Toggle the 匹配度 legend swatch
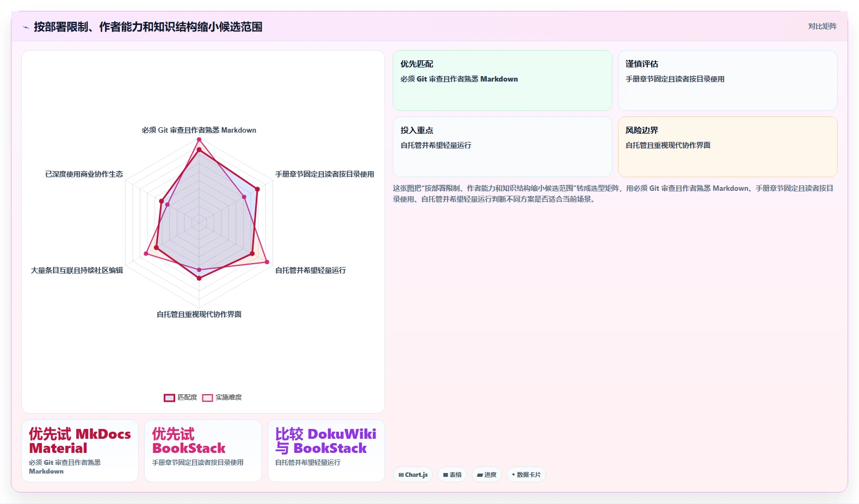The width and height of the screenshot is (859, 504). [169, 397]
